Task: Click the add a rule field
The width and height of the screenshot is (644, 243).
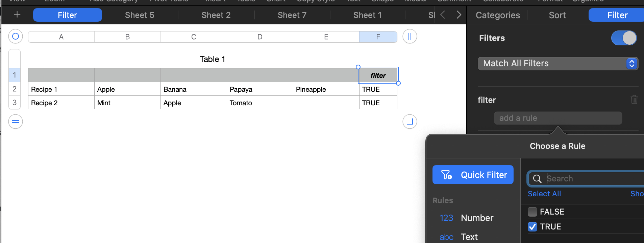Action: (558, 118)
